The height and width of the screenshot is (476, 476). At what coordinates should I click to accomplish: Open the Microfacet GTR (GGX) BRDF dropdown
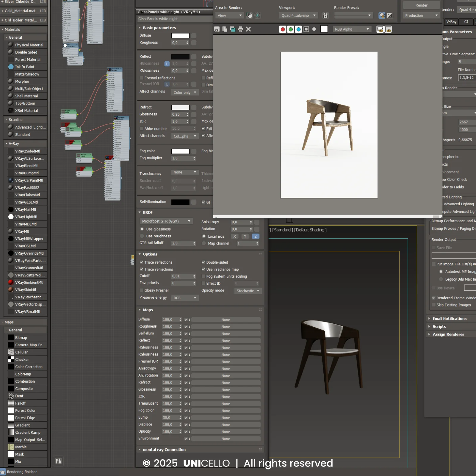[166, 221]
